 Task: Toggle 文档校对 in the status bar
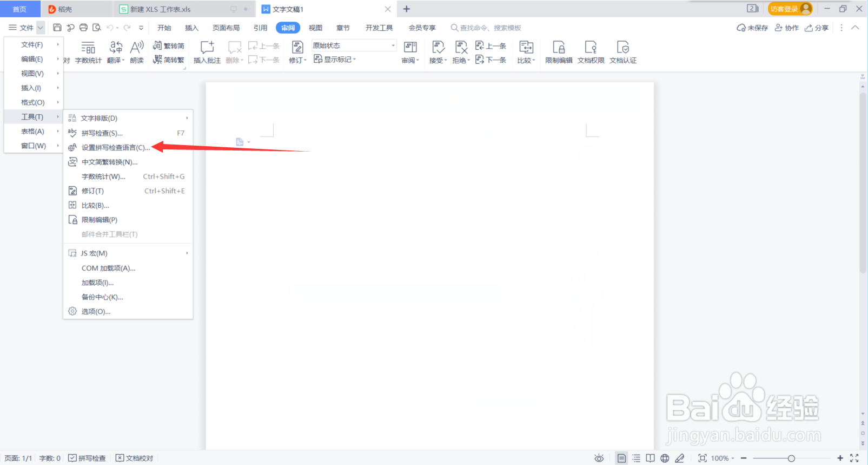tap(135, 459)
